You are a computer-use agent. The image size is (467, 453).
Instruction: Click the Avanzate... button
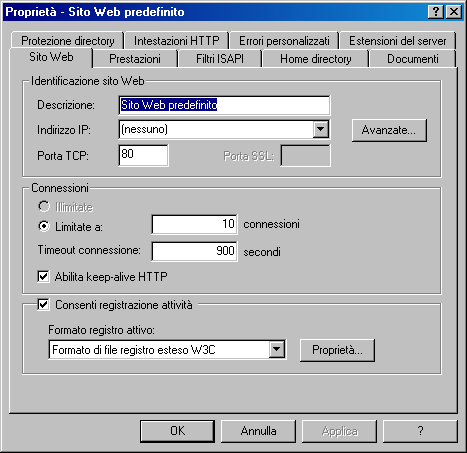click(x=389, y=130)
